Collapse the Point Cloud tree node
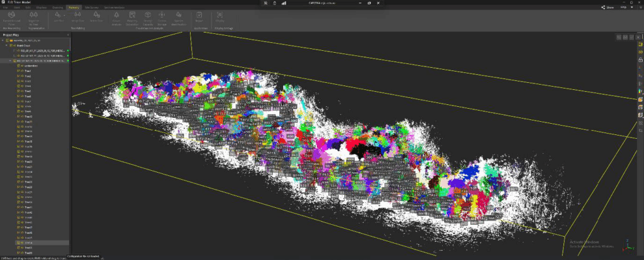Screen dimensions: 644x260 (x=7, y=46)
